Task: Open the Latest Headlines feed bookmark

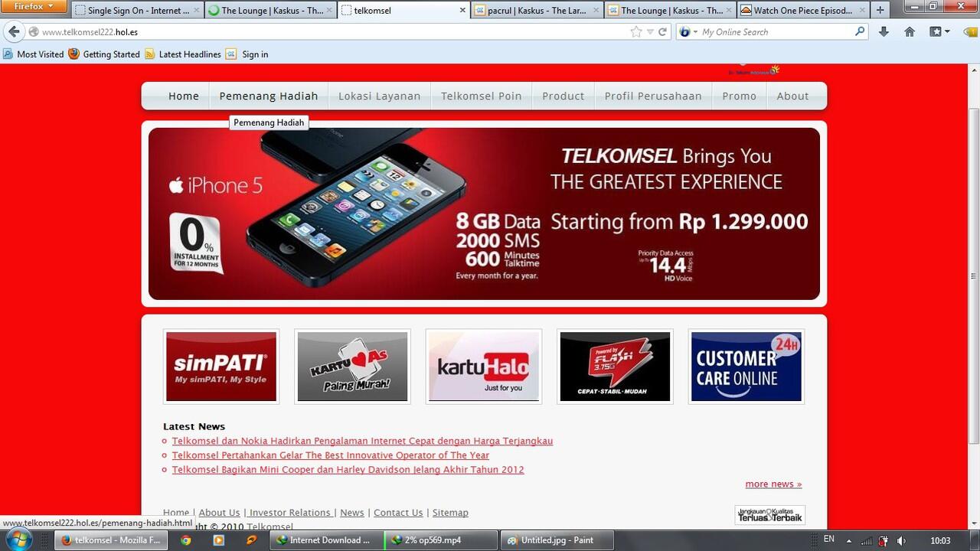Action: pos(183,54)
